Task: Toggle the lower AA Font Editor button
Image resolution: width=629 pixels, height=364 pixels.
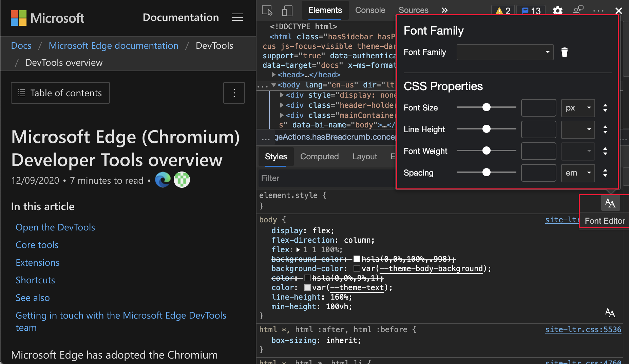Action: (x=610, y=312)
